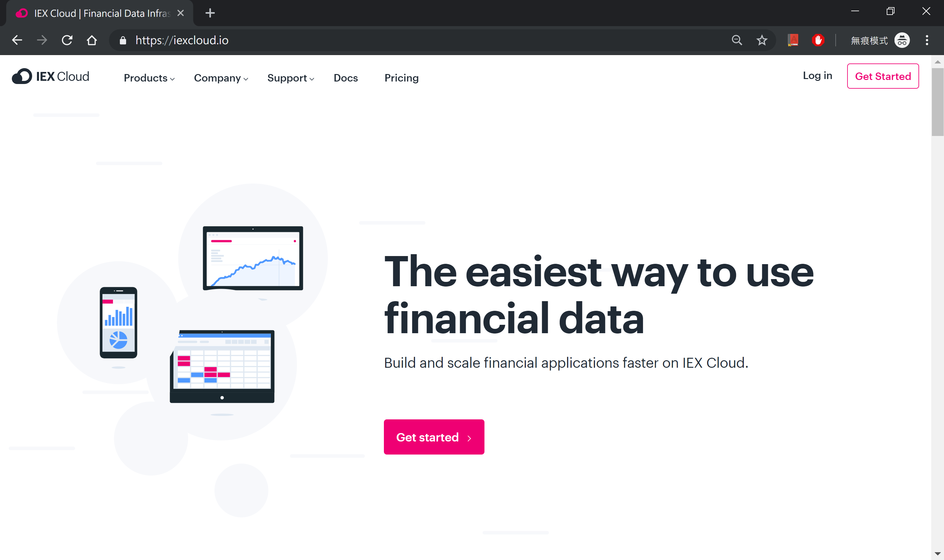Click the Docs menu item

click(x=346, y=78)
